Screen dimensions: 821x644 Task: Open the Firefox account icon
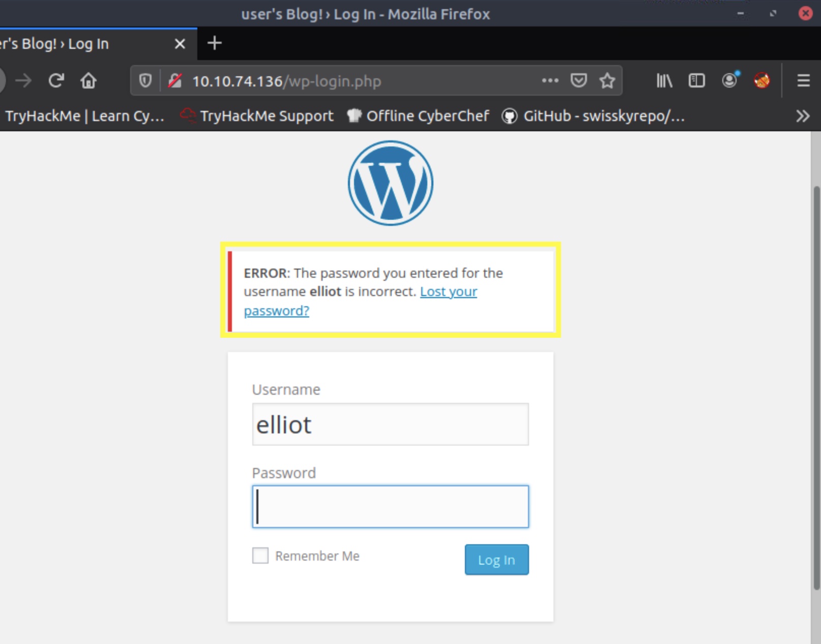click(x=730, y=80)
